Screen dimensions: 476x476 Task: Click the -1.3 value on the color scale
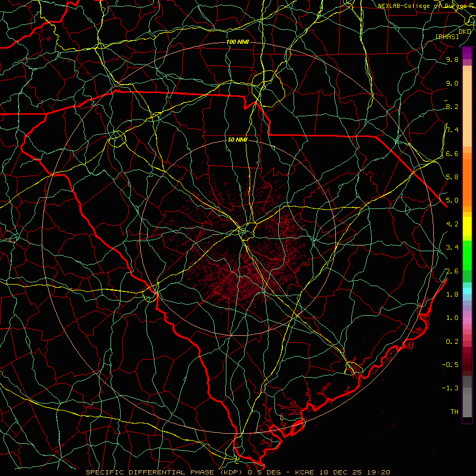tap(450, 388)
